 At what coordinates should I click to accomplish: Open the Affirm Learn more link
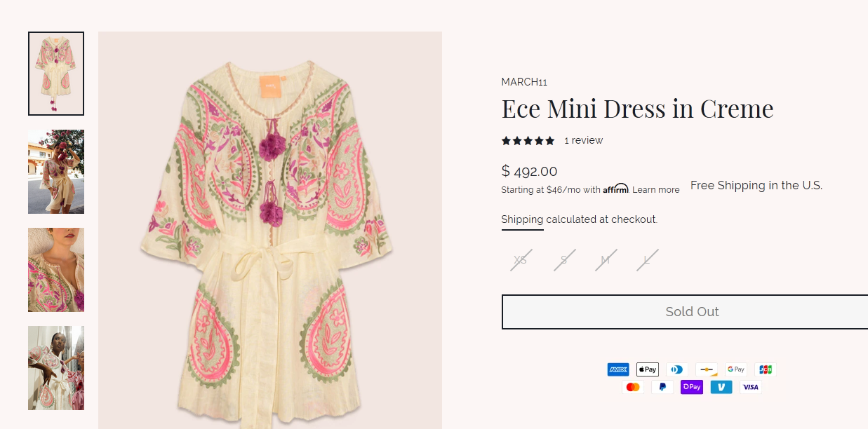657,190
